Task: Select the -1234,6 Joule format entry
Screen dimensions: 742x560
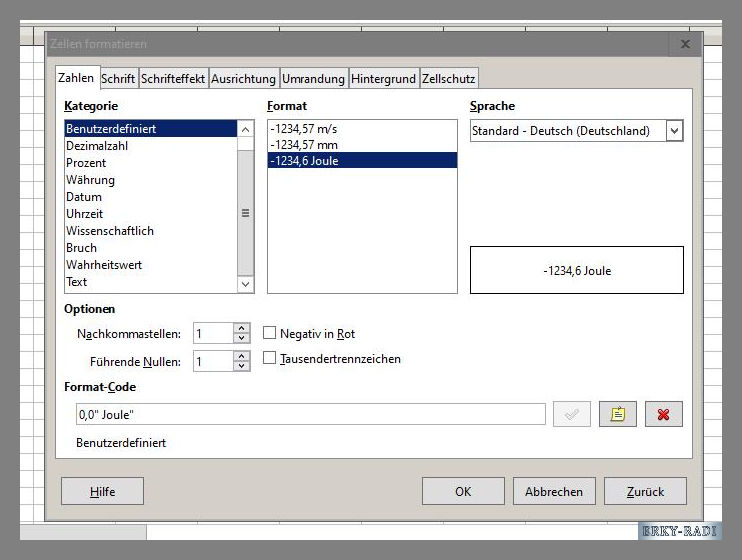Action: tap(362, 160)
